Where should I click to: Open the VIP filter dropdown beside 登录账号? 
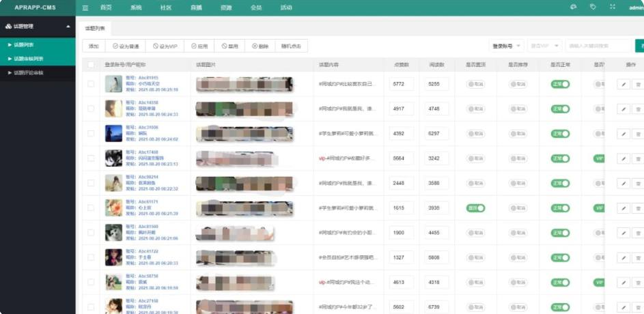pyautogui.click(x=544, y=46)
